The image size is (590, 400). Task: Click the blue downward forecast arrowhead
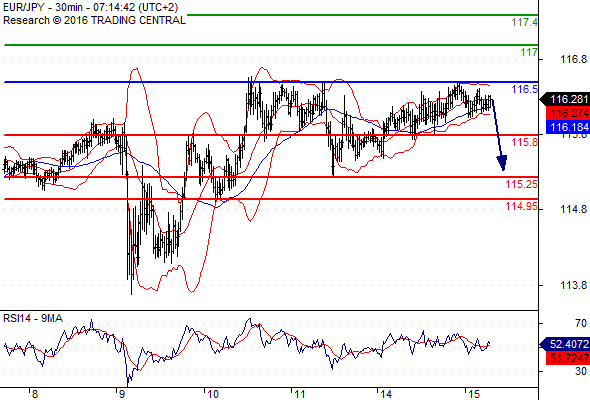coord(502,163)
